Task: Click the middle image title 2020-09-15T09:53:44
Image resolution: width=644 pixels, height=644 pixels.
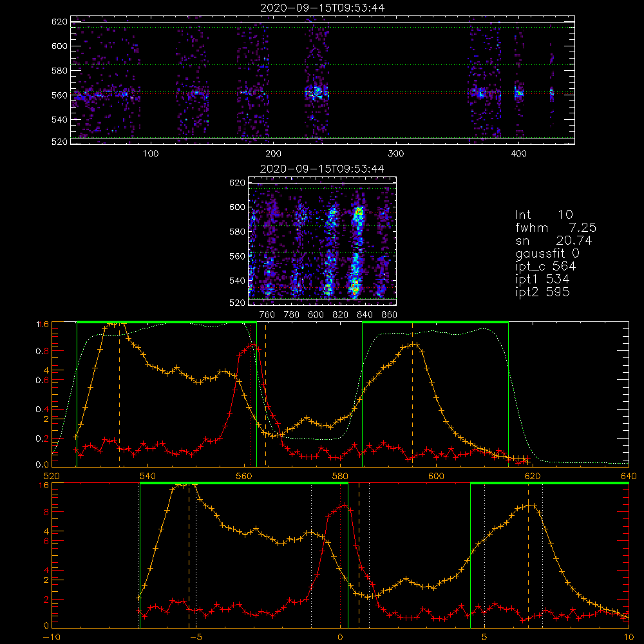Action: click(323, 169)
